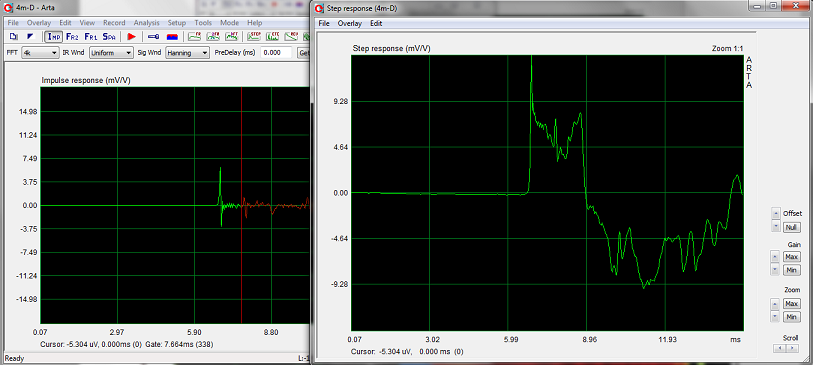Click the FR frequency response analysis icon

point(194,37)
